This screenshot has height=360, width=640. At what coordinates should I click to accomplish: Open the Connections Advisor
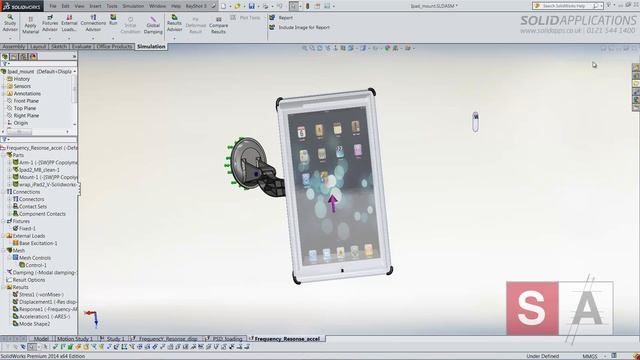pos(93,23)
